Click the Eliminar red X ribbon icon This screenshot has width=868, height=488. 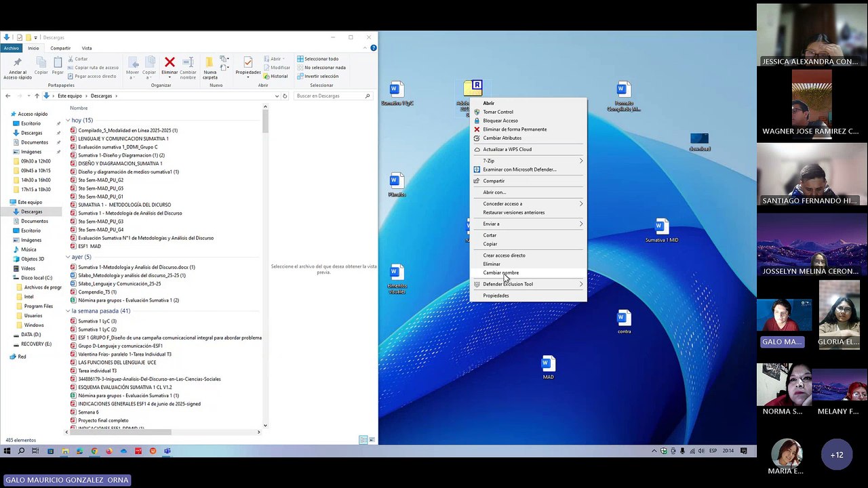click(170, 62)
